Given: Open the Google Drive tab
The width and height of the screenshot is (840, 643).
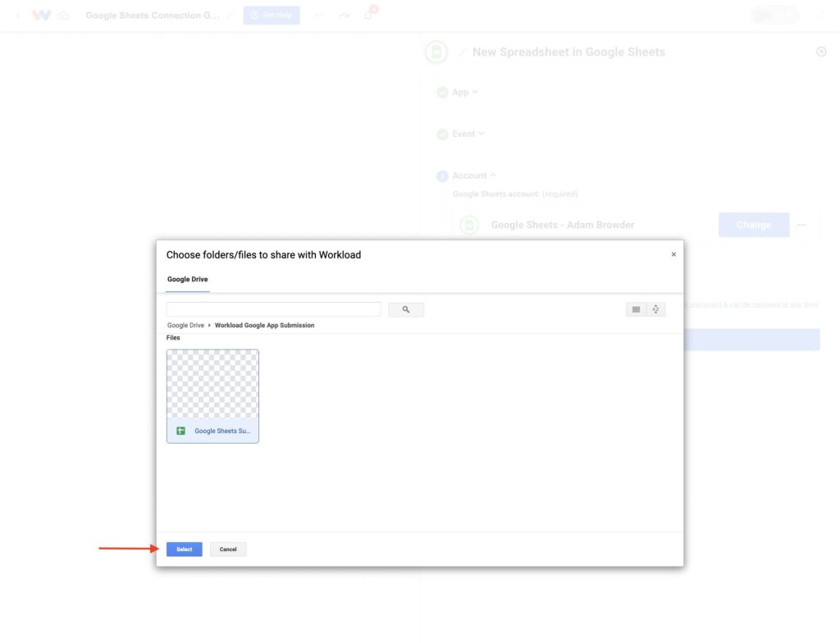Looking at the screenshot, I should coord(188,279).
